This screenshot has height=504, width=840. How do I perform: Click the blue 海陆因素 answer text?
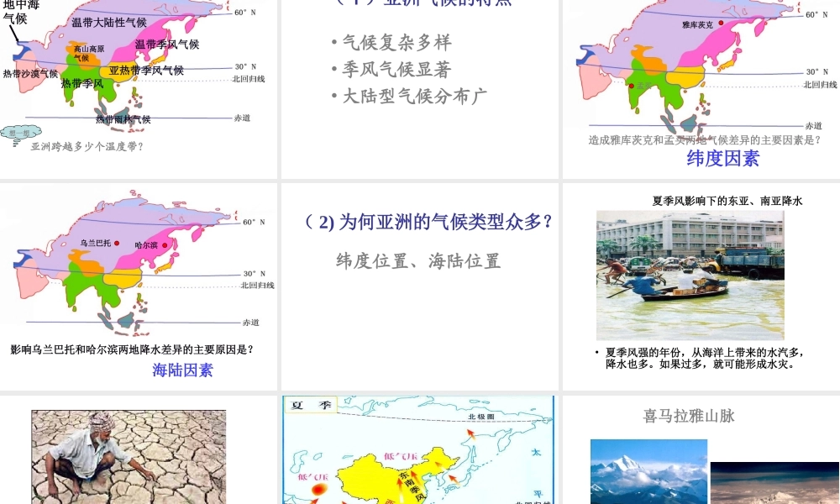click(182, 370)
